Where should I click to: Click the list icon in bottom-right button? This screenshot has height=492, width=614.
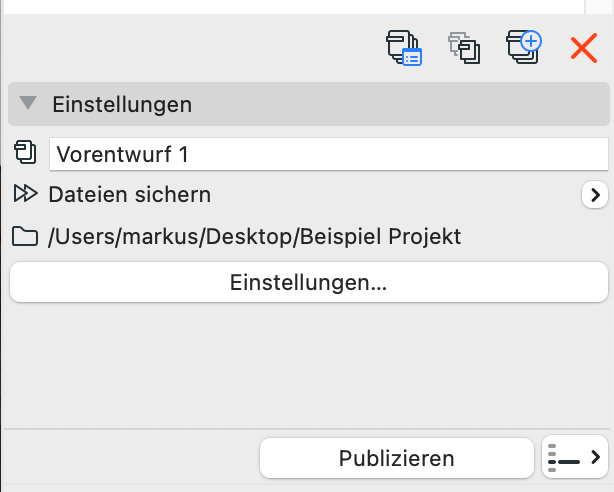point(564,458)
